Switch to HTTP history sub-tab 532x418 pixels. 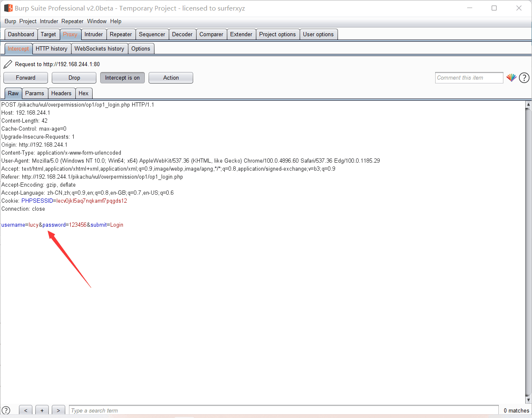[x=51, y=49]
